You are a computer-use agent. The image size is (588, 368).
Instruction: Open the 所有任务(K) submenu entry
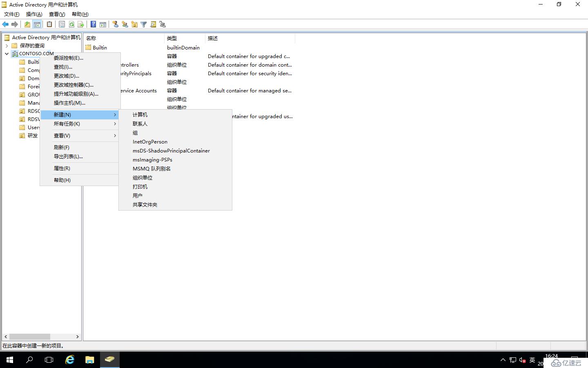click(80, 124)
